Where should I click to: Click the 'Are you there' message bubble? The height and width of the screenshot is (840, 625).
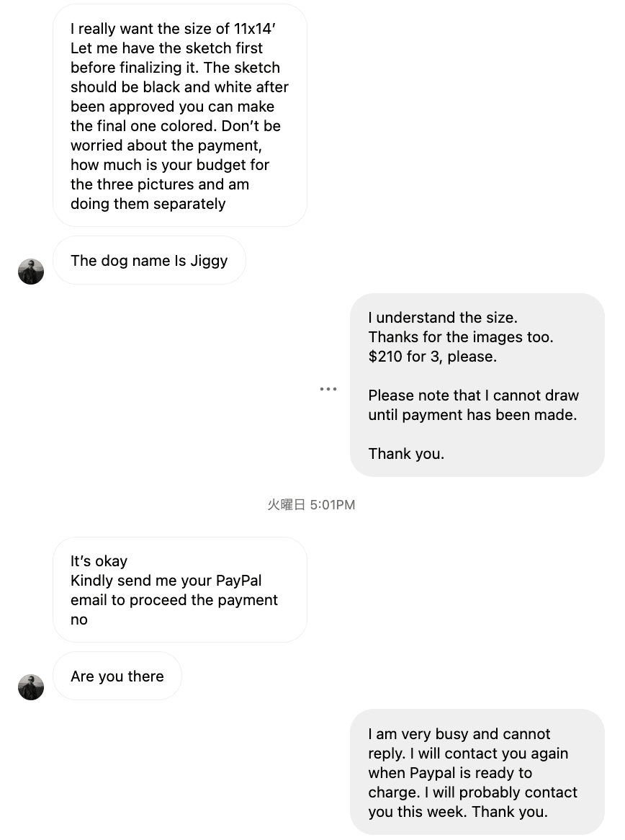117,676
